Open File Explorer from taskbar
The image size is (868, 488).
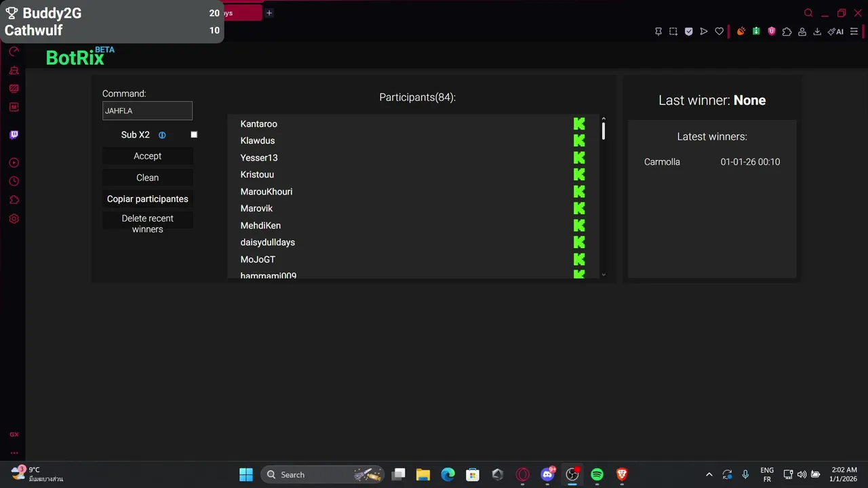click(x=423, y=474)
